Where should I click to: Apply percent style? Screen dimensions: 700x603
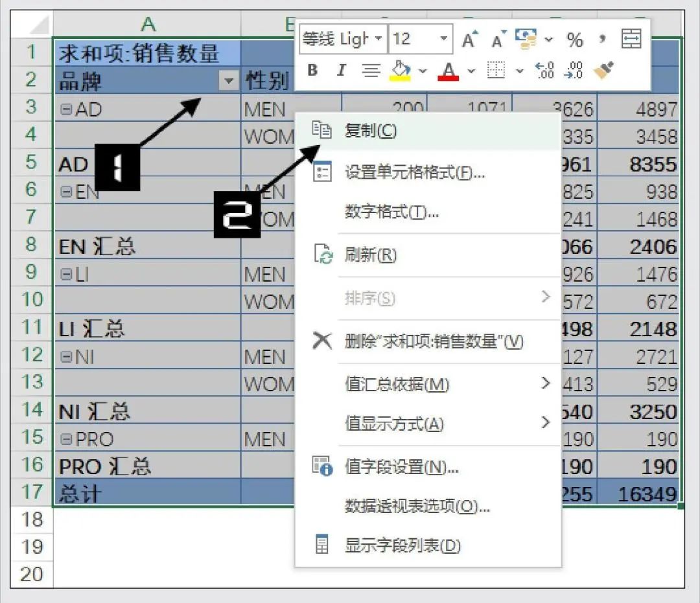coord(574,40)
